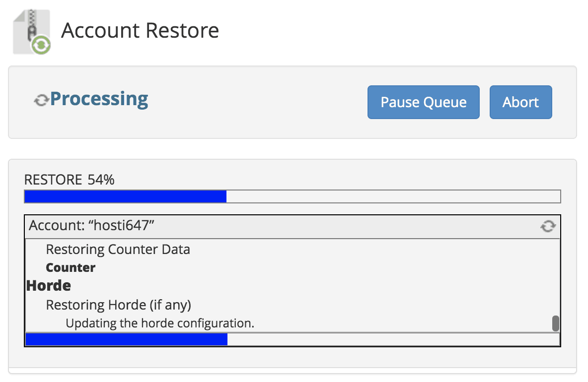This screenshot has height=382, width=588.
Task: Select the Restoring Horde (if any) line
Action: (118, 305)
